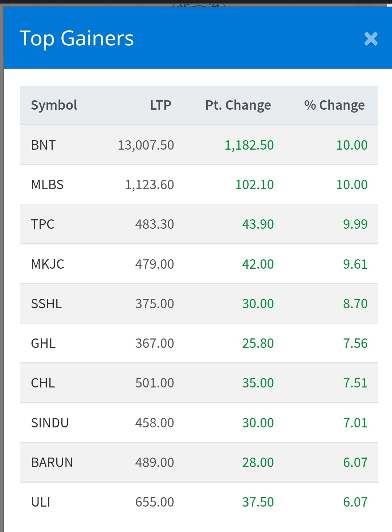
Task: Open the MLBS stock symbol
Action: (47, 185)
